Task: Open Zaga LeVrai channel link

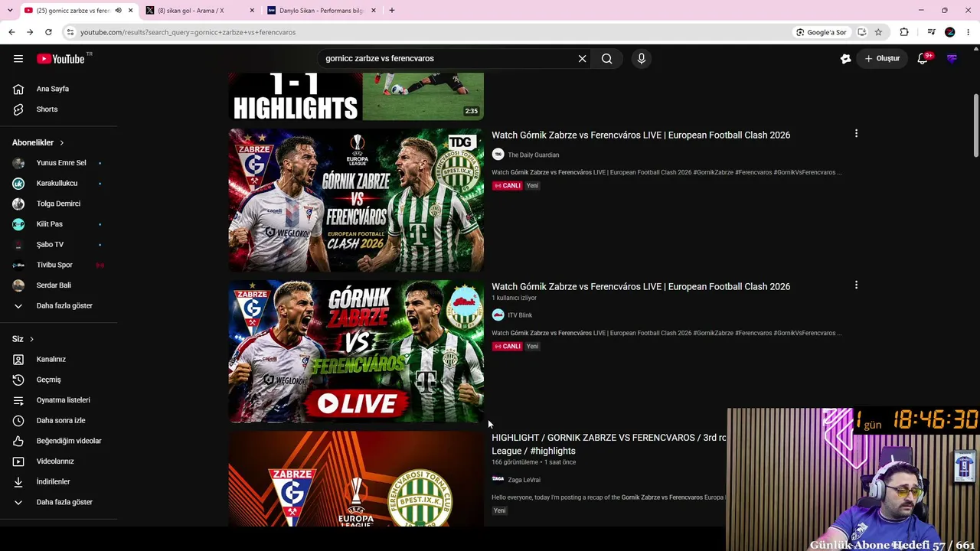Action: (524, 480)
